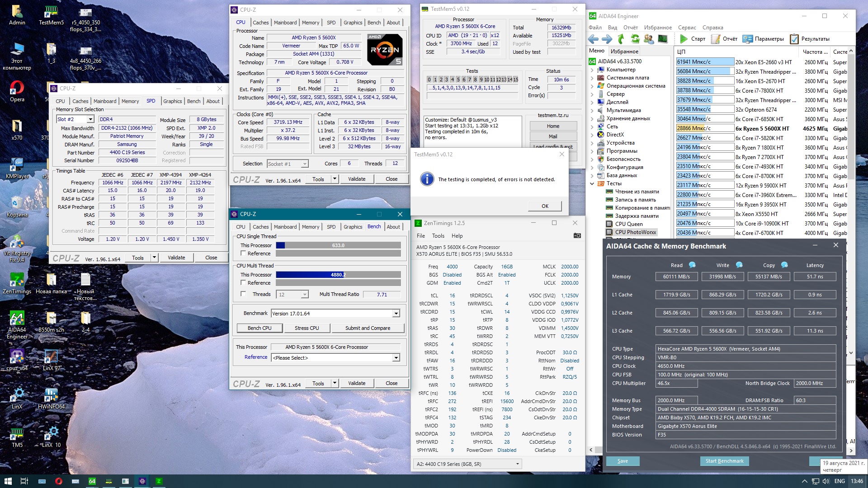Image resolution: width=868 pixels, height=488 pixels.
Task: Open Task View on the taskbar
Action: tap(24, 481)
